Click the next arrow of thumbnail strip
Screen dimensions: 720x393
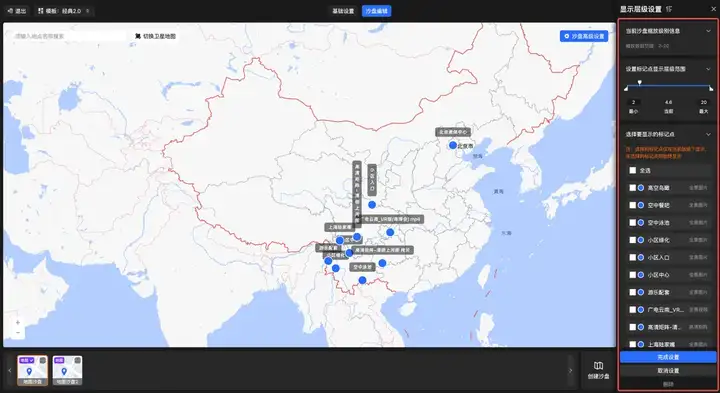click(570, 371)
